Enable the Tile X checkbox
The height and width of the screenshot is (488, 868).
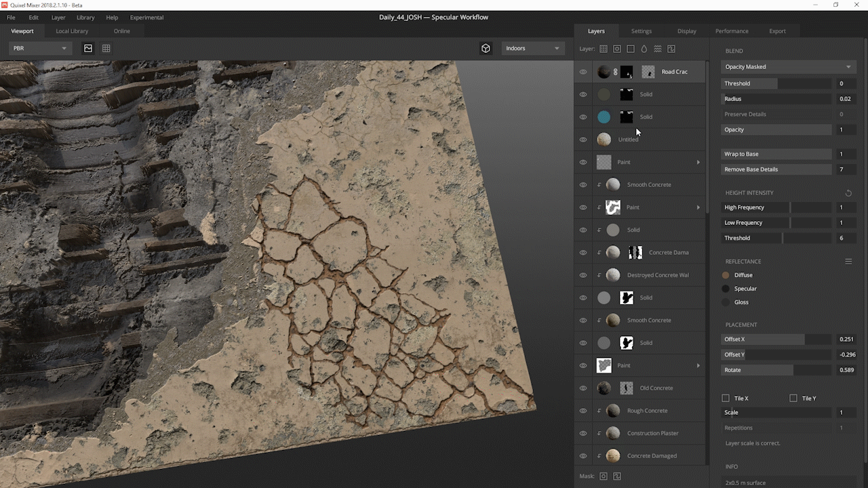pos(726,399)
